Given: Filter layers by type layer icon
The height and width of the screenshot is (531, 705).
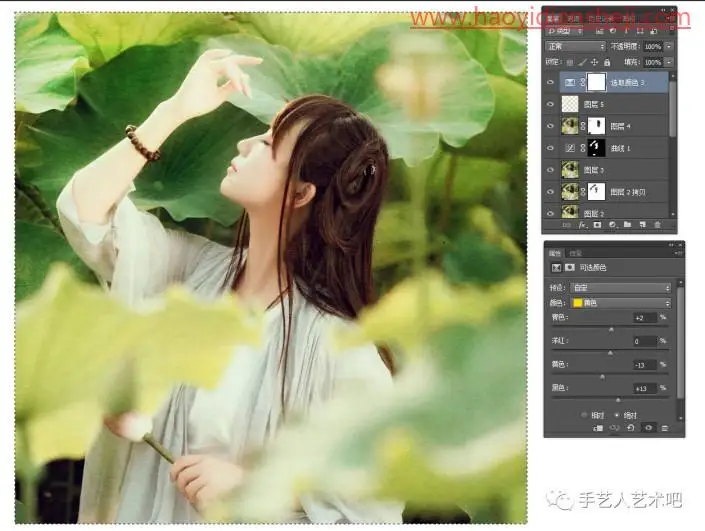Looking at the screenshot, I should (x=626, y=31).
